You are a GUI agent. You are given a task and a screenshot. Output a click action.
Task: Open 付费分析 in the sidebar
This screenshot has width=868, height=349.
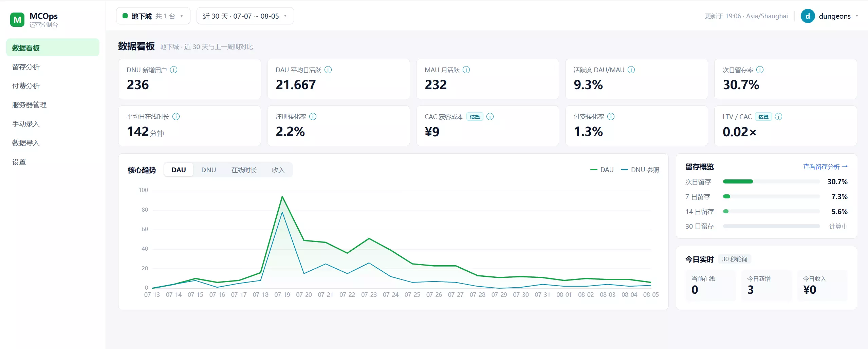[53, 85]
